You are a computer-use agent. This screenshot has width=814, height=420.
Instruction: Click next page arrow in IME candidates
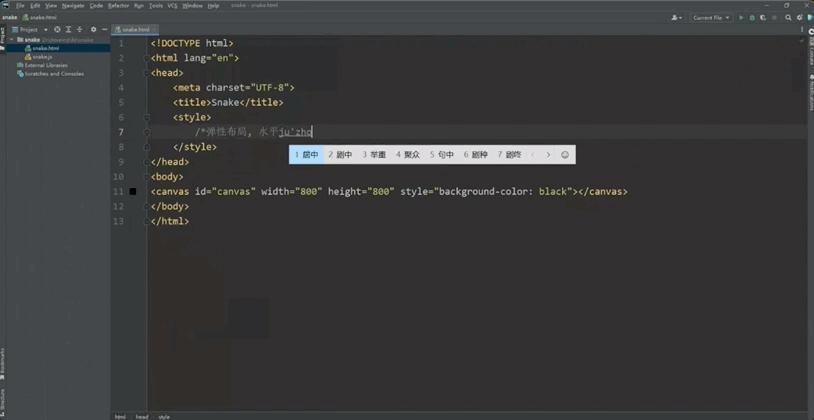pyautogui.click(x=548, y=155)
